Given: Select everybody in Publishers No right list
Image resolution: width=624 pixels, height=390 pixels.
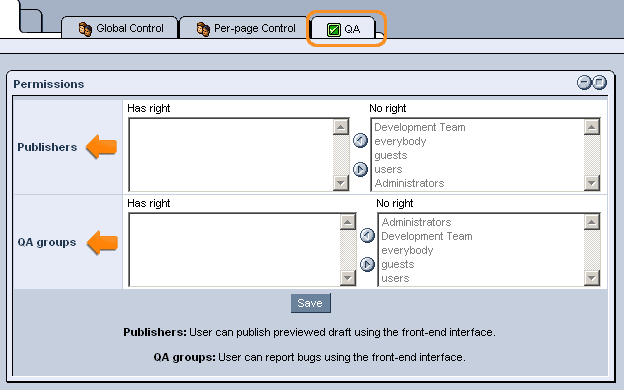Looking at the screenshot, I should coord(400,141).
